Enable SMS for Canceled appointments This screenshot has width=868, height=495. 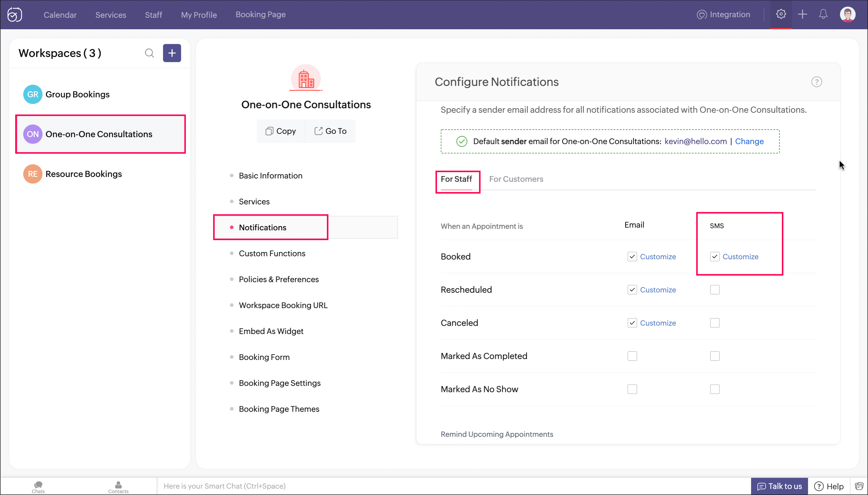(x=714, y=323)
